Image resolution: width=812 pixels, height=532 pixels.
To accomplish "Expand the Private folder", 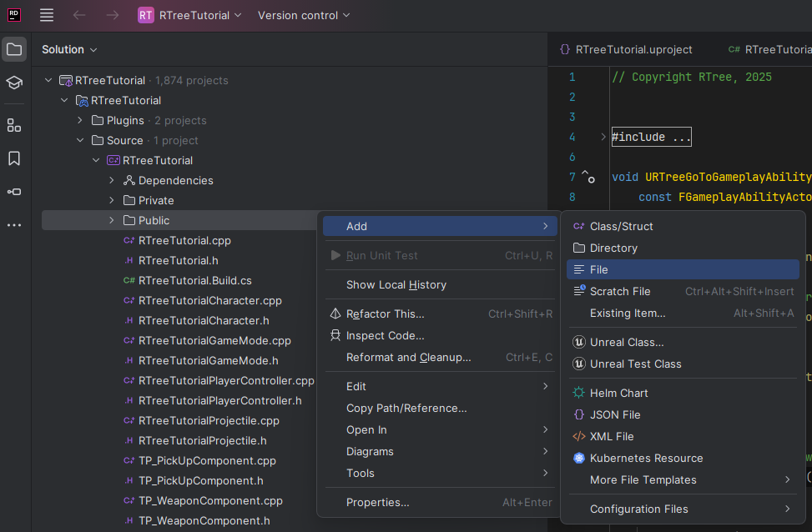I will pos(111,200).
